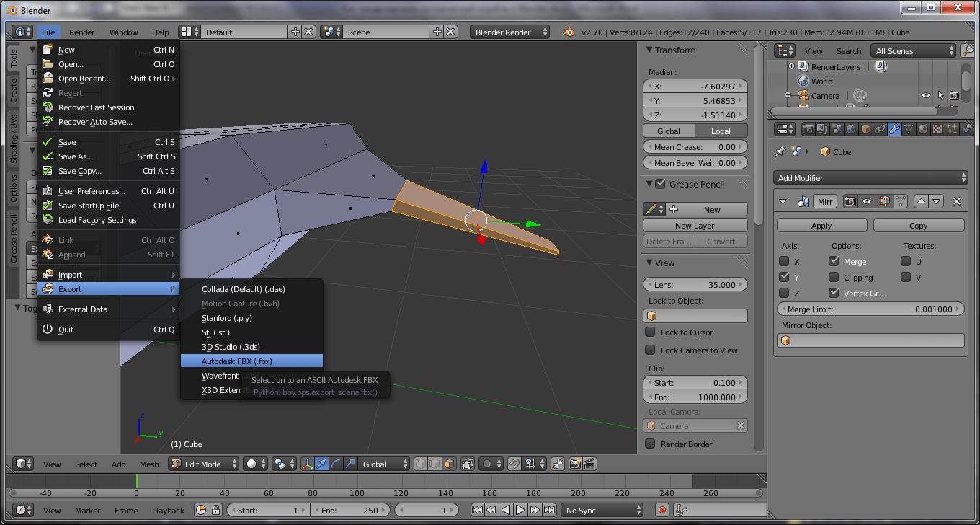
Task: Enable vertex select mode
Action: [x=421, y=464]
